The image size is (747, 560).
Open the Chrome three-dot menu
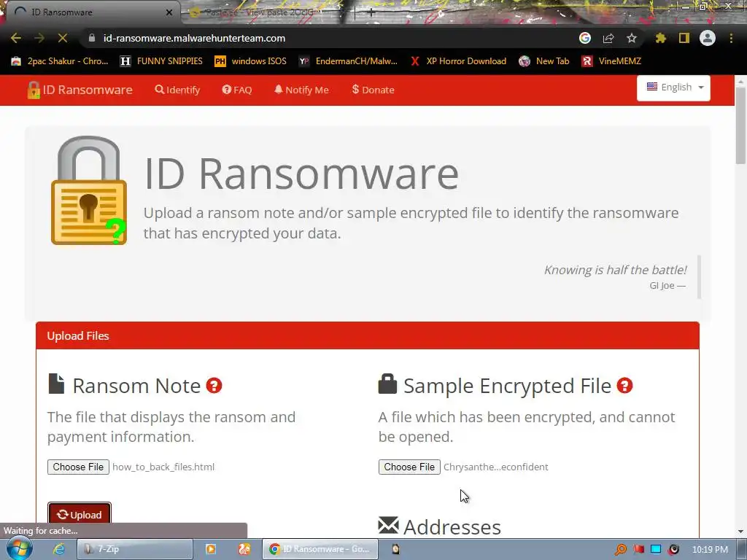(x=731, y=38)
